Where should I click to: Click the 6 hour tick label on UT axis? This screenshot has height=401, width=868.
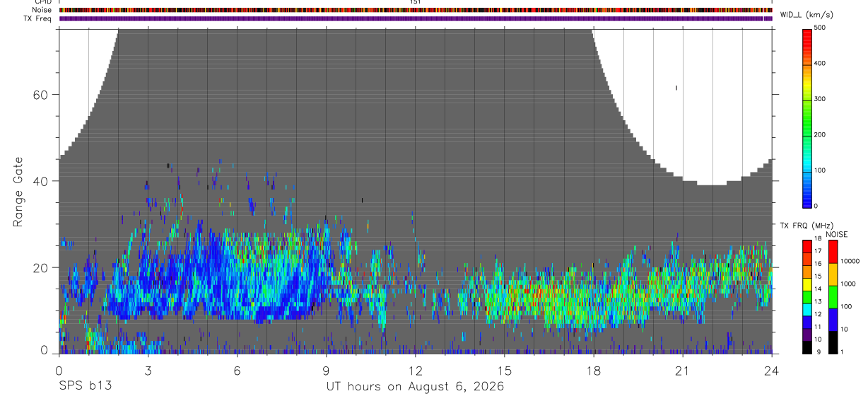point(237,371)
